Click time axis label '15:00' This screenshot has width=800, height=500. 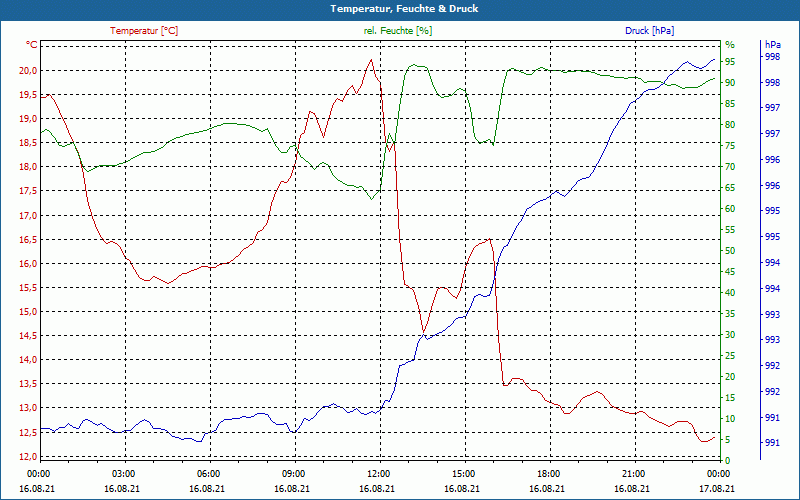[x=462, y=473]
